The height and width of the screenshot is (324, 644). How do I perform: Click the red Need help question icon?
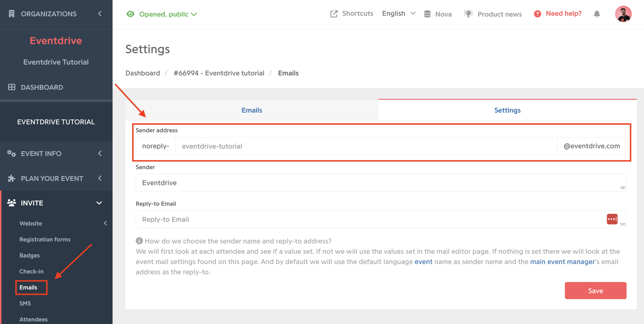point(537,14)
